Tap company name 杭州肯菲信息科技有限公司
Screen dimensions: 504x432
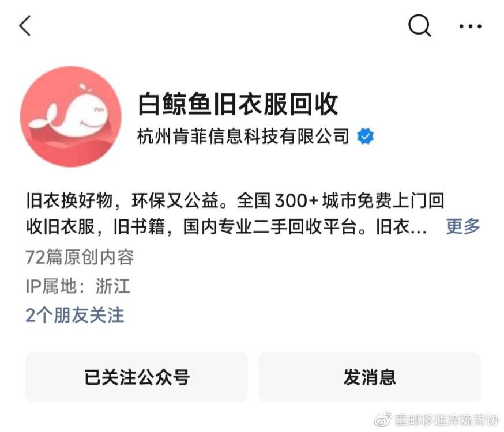(x=243, y=136)
